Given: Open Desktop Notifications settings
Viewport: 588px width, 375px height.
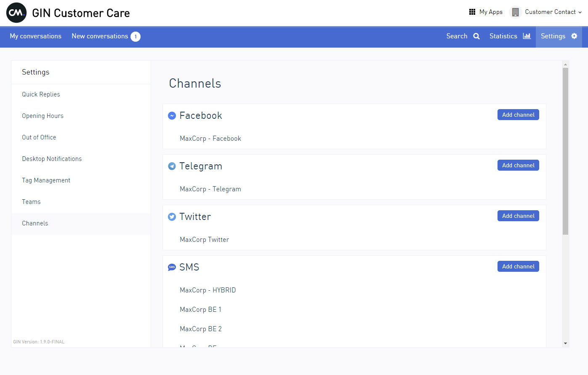Looking at the screenshot, I should (81, 159).
